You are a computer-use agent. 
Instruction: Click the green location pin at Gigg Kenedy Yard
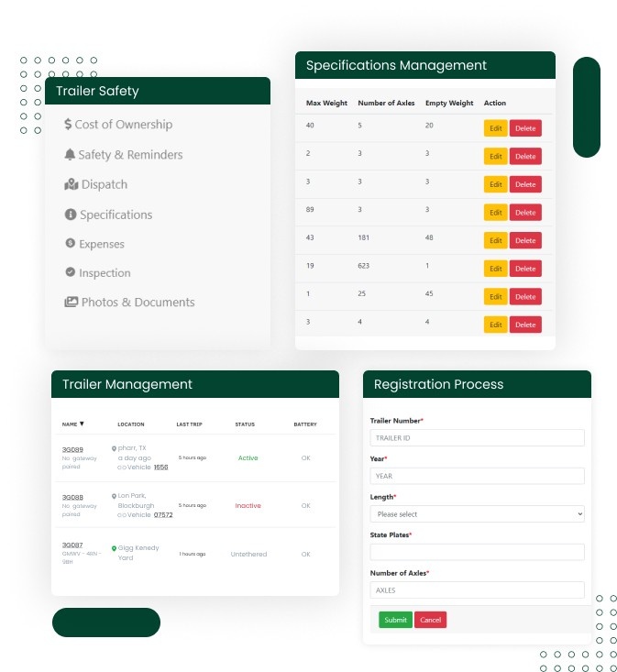coord(114,548)
